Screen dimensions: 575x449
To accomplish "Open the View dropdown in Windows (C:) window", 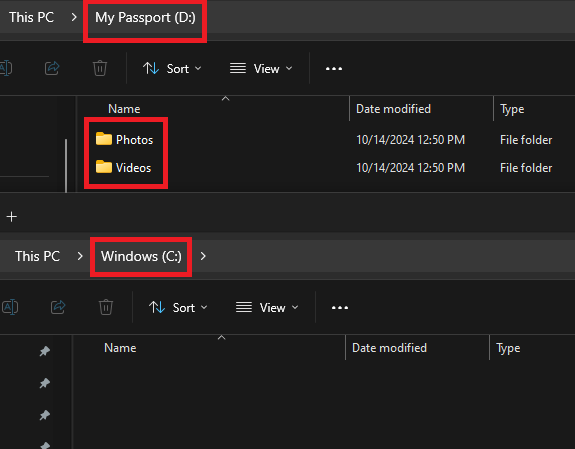I will coord(267,307).
